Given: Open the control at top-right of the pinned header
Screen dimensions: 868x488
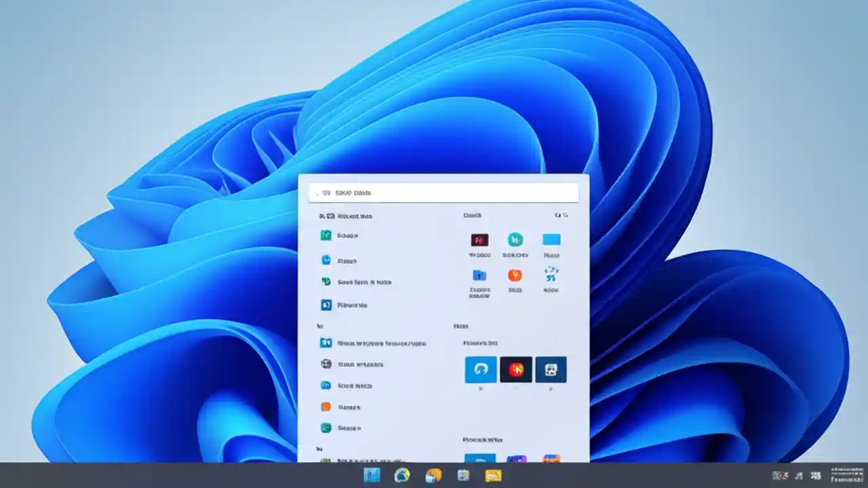Looking at the screenshot, I should 562,215.
